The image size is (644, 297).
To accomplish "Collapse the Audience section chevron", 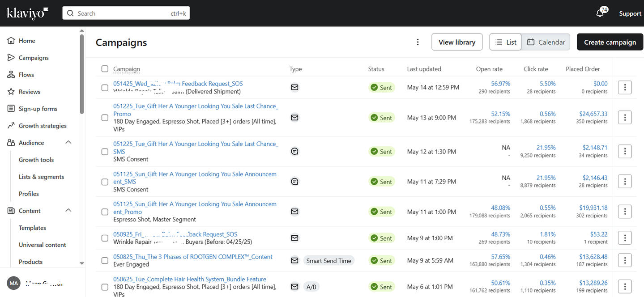I will (68, 143).
